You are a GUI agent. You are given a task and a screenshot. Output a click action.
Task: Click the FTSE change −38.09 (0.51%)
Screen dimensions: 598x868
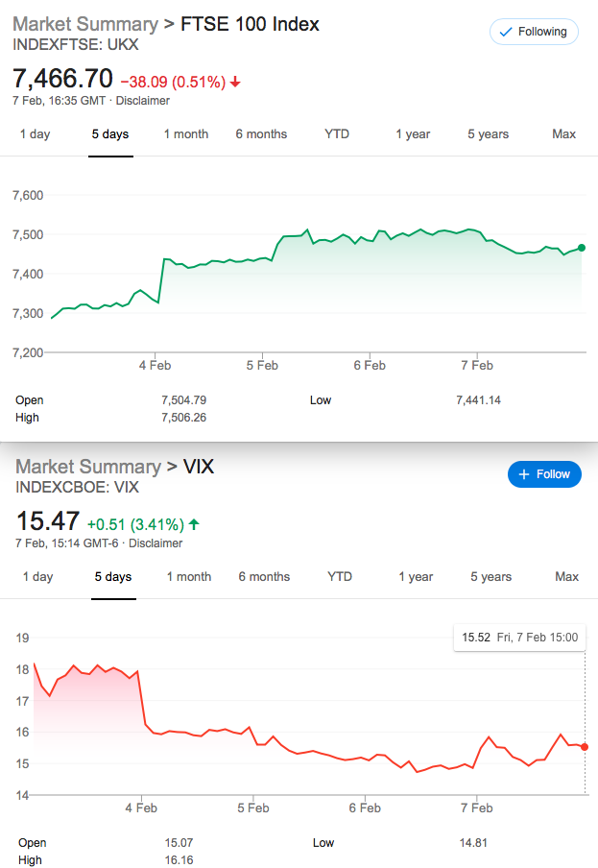pos(173,82)
